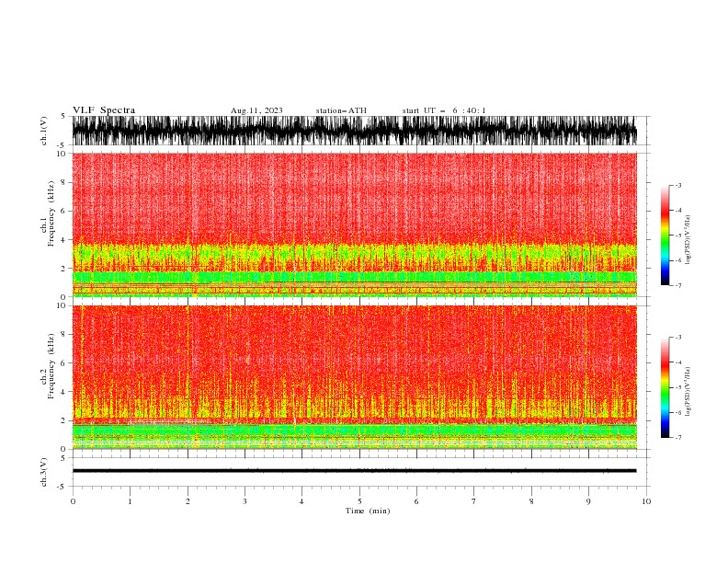The width and height of the screenshot is (728, 563).
Task: Click the 8 kHz tick label on ch.1 spectrogram
Action: [x=63, y=182]
